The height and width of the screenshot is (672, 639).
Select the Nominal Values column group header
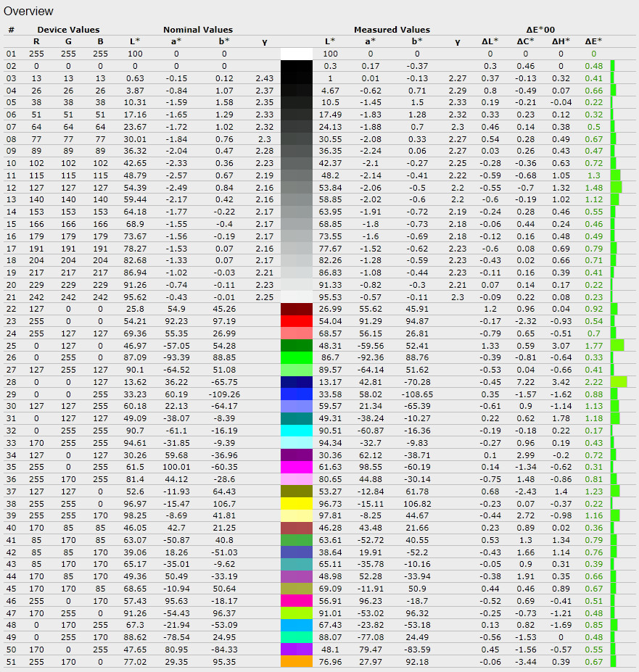click(x=197, y=30)
